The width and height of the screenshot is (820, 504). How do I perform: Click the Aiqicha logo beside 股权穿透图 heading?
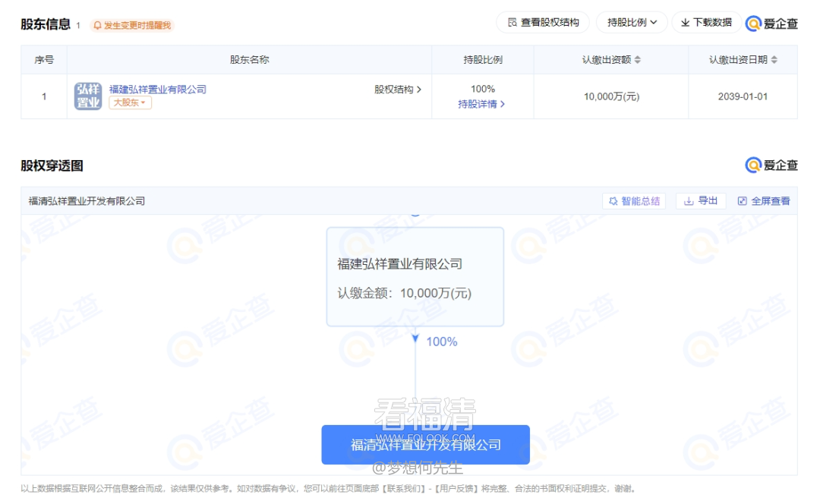coord(771,165)
